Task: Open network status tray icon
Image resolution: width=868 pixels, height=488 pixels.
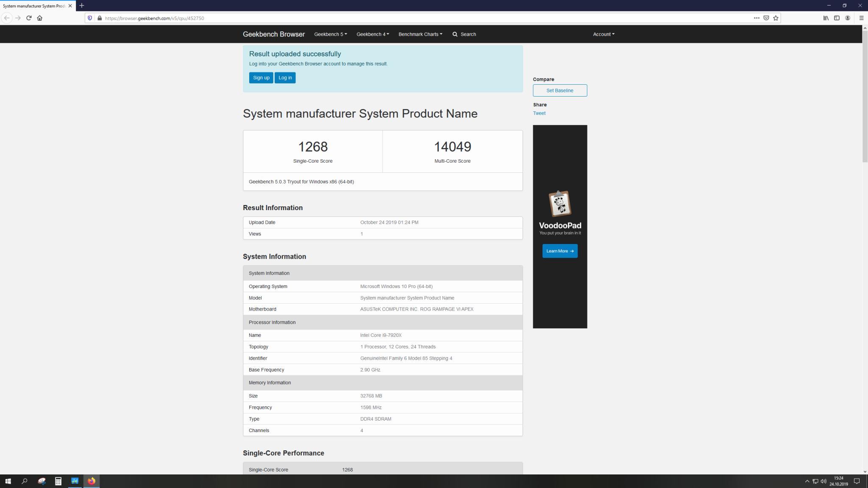Action: [815, 481]
